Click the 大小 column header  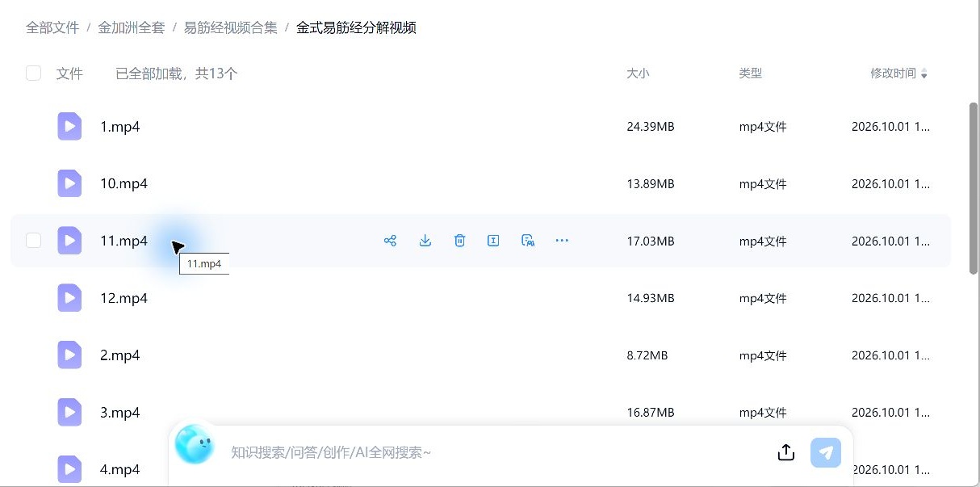(x=638, y=73)
